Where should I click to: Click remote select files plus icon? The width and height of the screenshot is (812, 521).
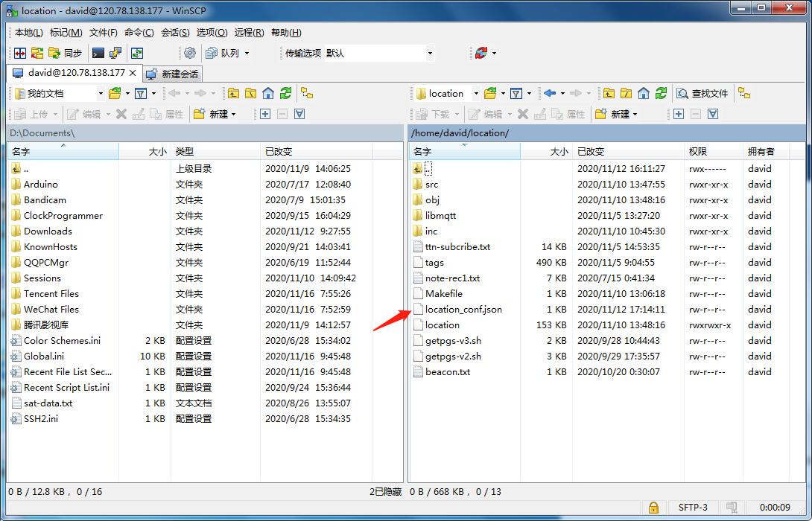679,114
